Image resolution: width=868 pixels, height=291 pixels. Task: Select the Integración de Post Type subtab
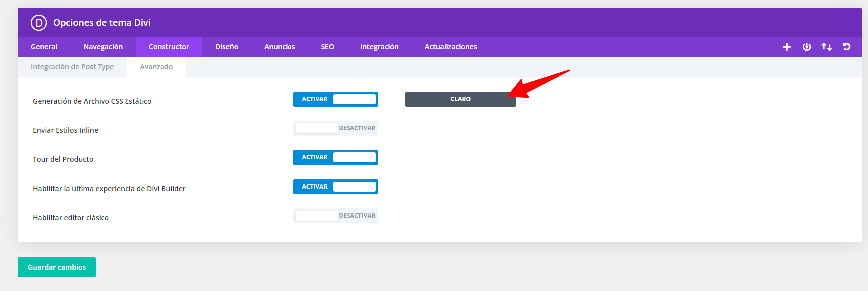click(x=72, y=67)
